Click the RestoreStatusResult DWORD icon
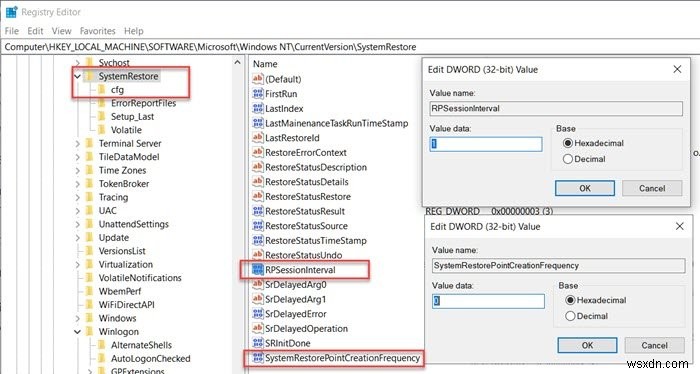 point(258,211)
